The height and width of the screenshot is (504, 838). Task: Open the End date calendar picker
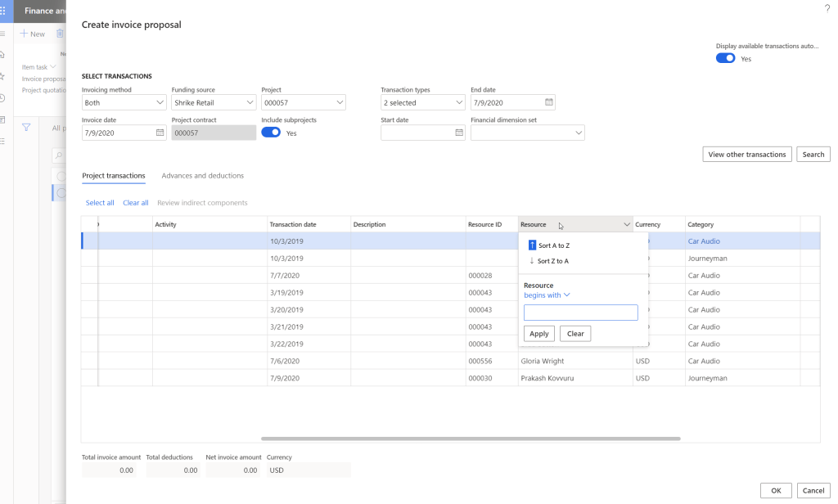549,102
